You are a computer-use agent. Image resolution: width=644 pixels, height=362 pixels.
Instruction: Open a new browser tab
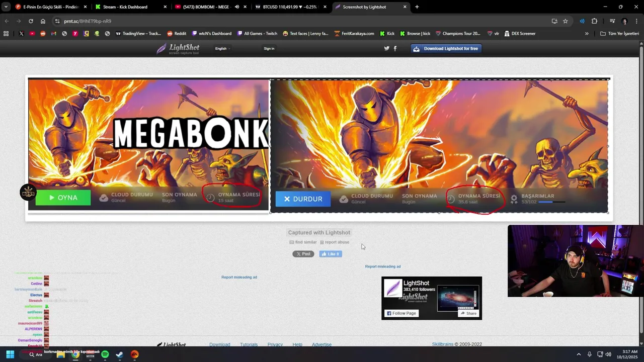[417, 7]
